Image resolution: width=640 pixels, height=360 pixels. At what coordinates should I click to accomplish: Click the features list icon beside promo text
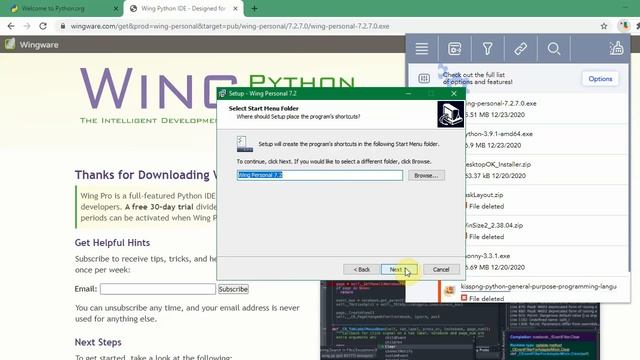(424, 78)
